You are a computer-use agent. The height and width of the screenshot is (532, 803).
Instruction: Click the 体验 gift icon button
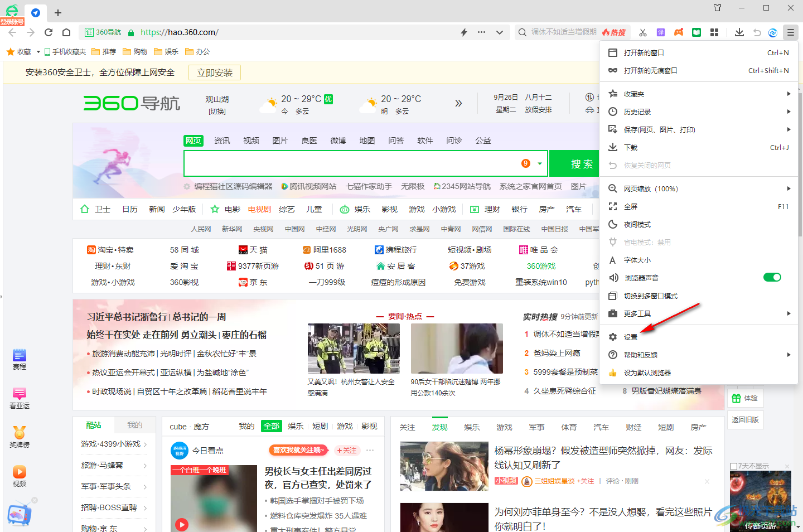(x=744, y=398)
